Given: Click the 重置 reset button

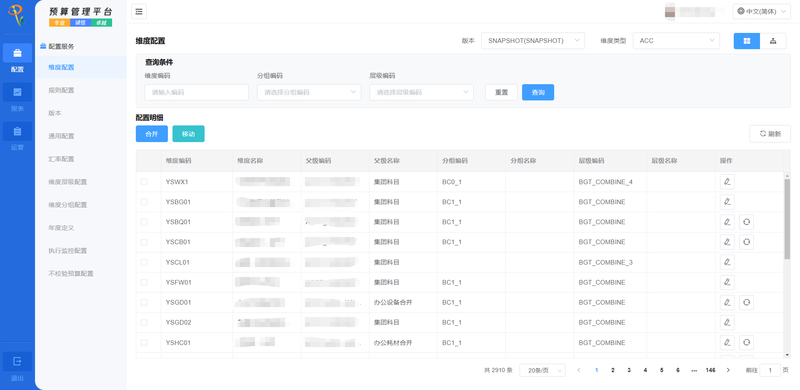Looking at the screenshot, I should point(502,92).
